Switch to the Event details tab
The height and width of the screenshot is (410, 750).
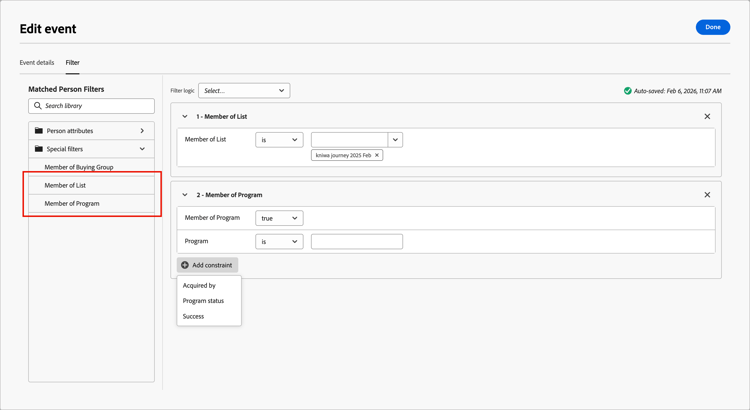[37, 63]
